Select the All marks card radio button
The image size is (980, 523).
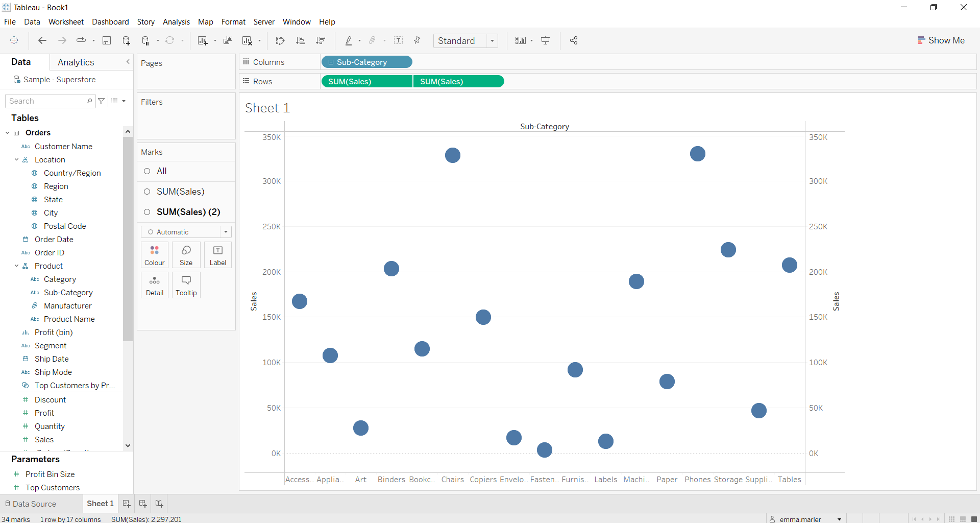(x=147, y=171)
